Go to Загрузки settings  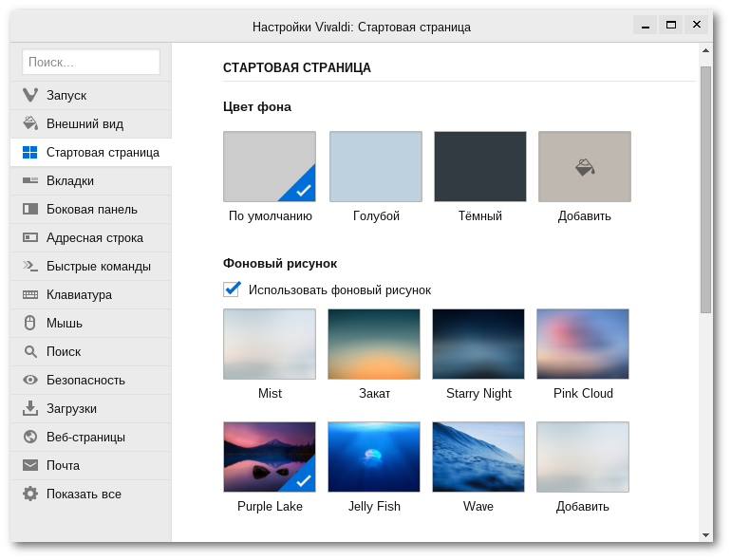91,408
